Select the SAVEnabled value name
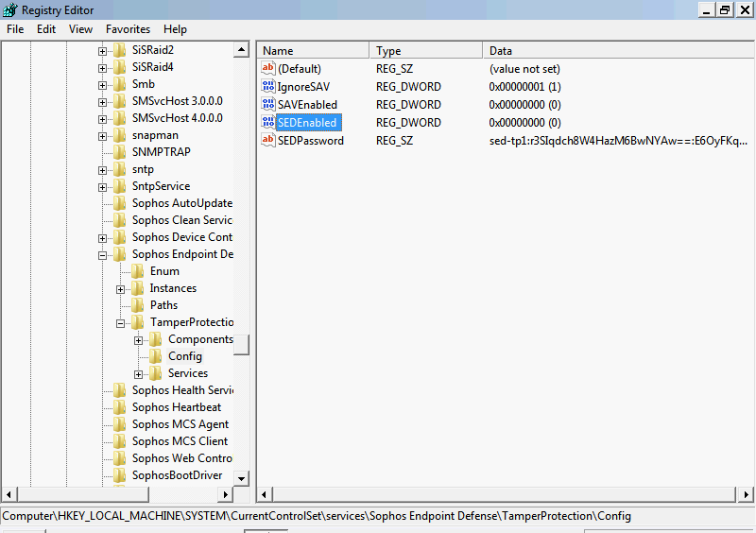Screen dimensions: 756x533 (x=308, y=105)
